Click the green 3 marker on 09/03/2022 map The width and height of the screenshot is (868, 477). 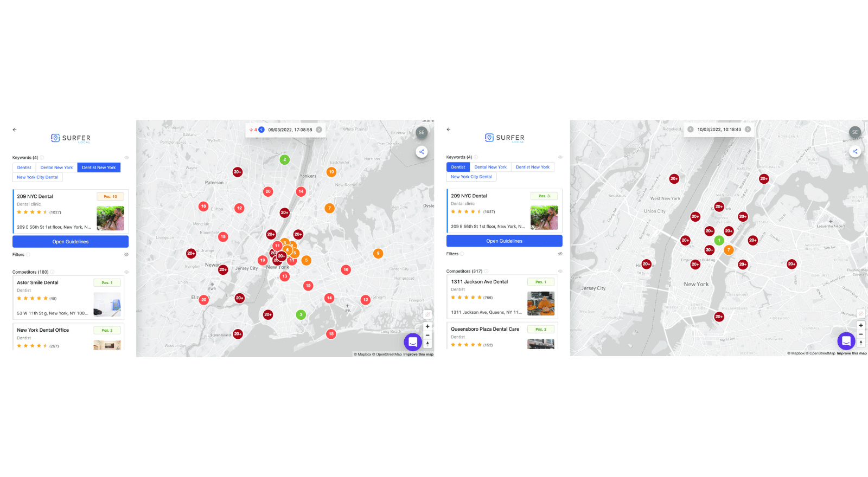click(x=301, y=314)
